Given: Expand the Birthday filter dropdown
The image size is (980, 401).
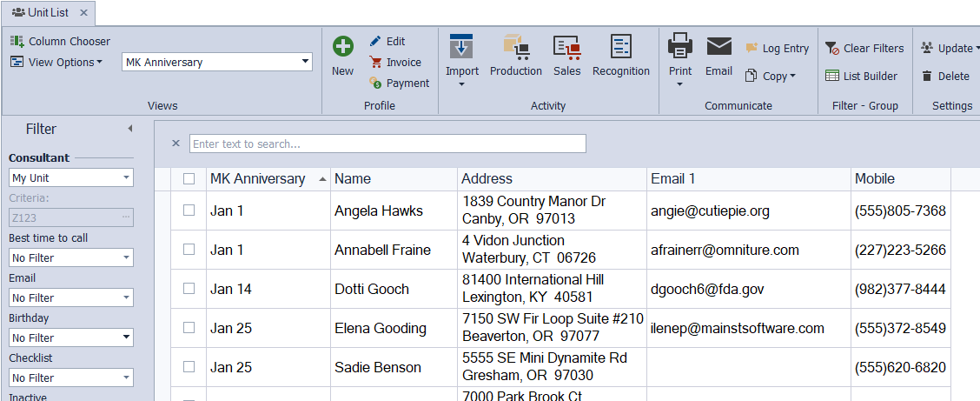Looking at the screenshot, I should pyautogui.click(x=127, y=338).
